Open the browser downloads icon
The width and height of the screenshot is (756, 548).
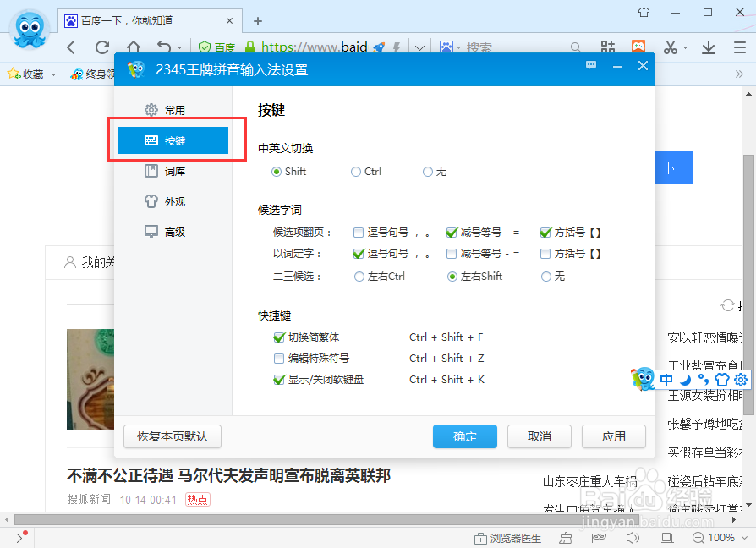(x=709, y=47)
